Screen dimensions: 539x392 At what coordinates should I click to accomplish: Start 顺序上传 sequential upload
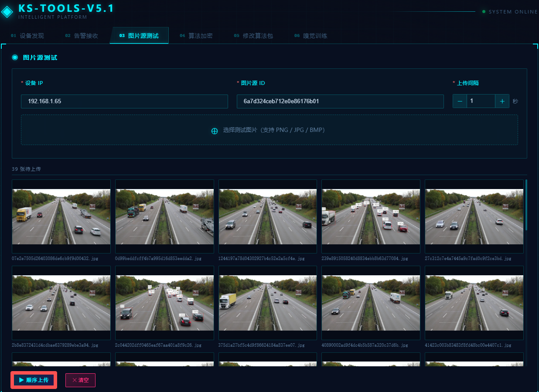[x=34, y=380]
